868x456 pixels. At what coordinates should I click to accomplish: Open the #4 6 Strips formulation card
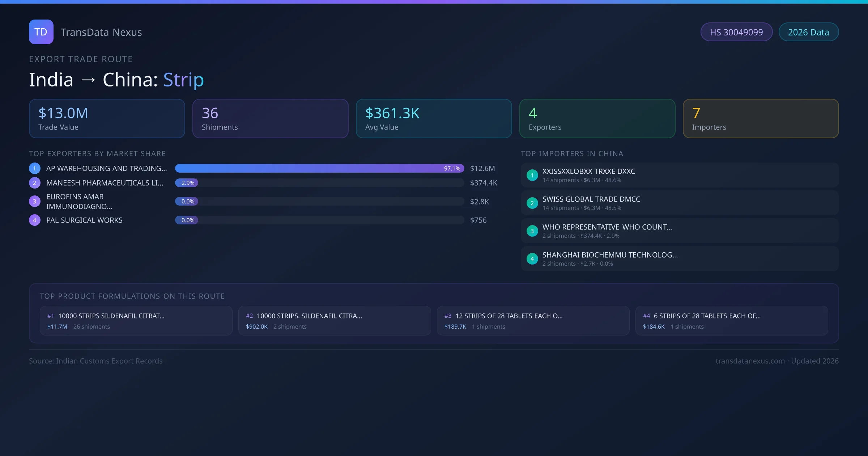tap(731, 321)
